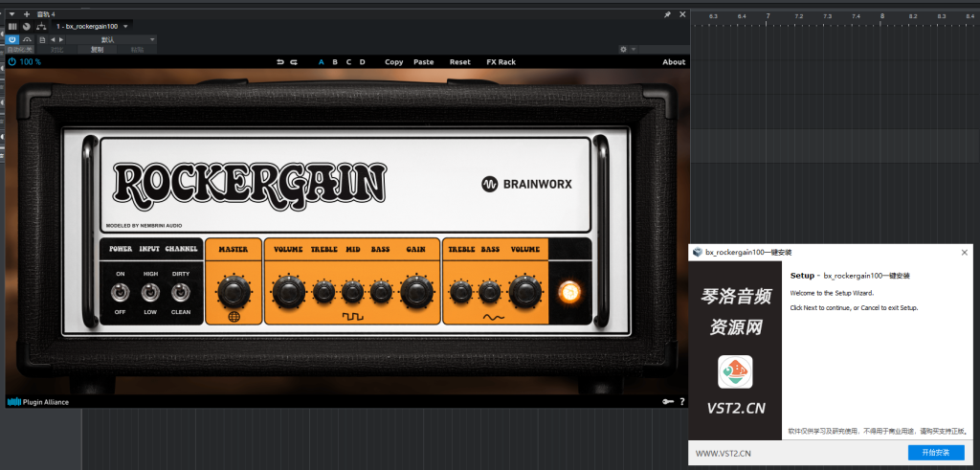Screen dimensions: 980x470
Task: Click the MASTER volume knob
Action: 232,289
